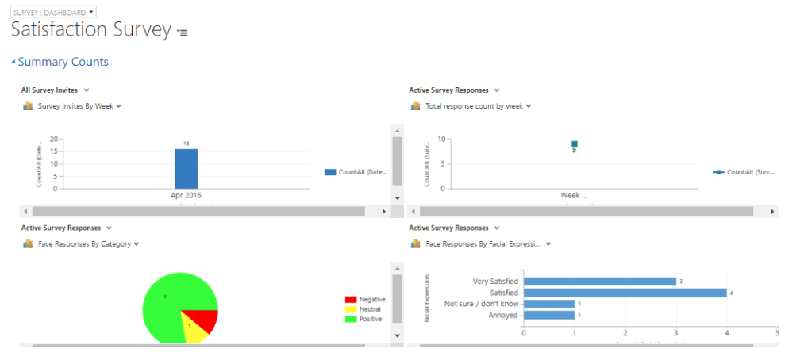This screenshot has height=364, width=800.
Task: Click the Face Responses By Category chart icon
Action: [x=28, y=244]
